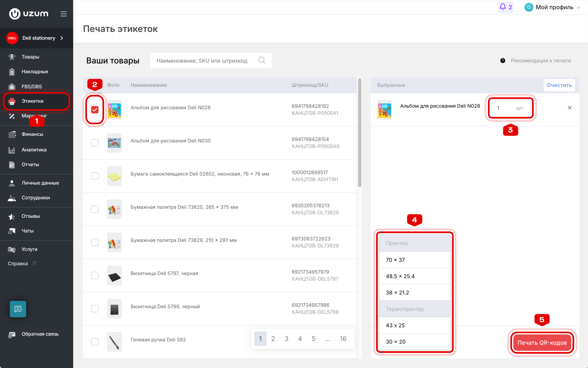Click the Отчеты document icon
Image resolution: width=588 pixels, height=368 pixels.
pyautogui.click(x=12, y=165)
